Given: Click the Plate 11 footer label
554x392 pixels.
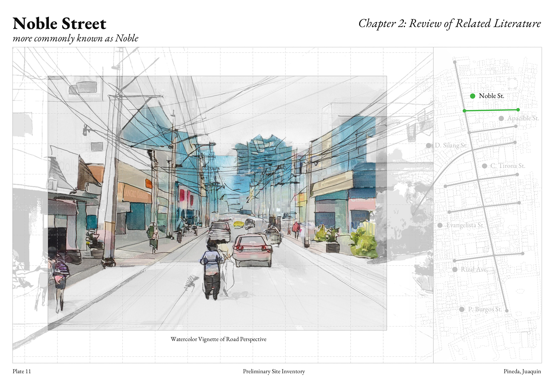Looking at the screenshot, I should coord(22,372).
